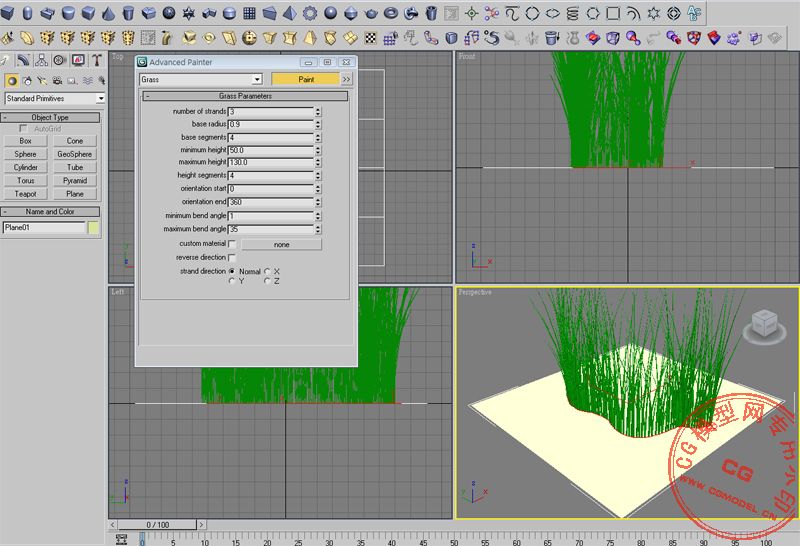Select the Donut concentric circles spline icon
Screen dimensions: 800x546
[673, 13]
